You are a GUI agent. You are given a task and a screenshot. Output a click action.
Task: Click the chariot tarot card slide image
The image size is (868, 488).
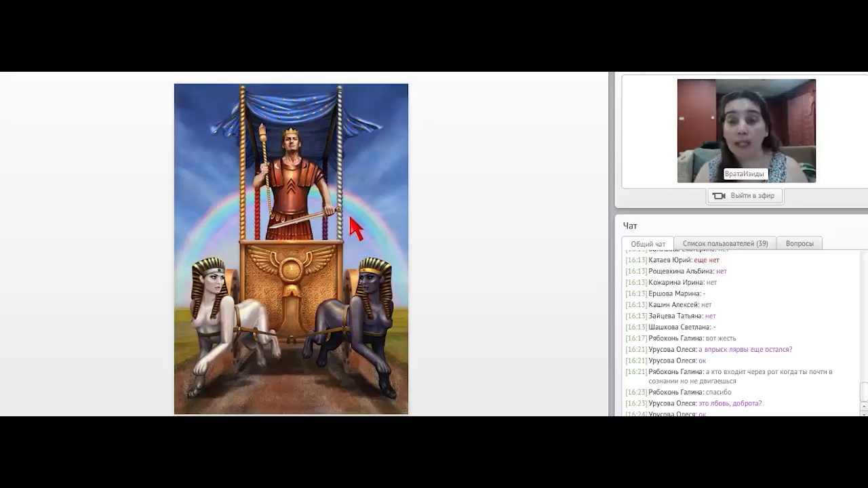(291, 249)
